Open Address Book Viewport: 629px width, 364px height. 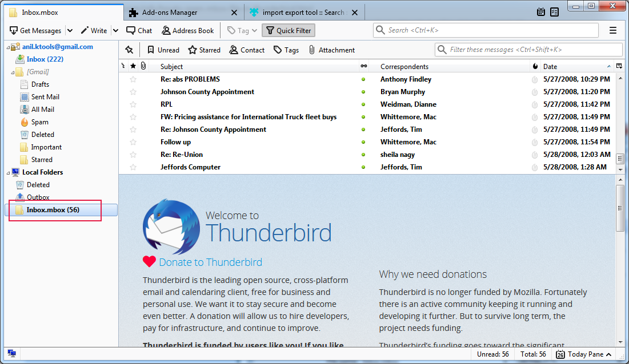tap(188, 30)
